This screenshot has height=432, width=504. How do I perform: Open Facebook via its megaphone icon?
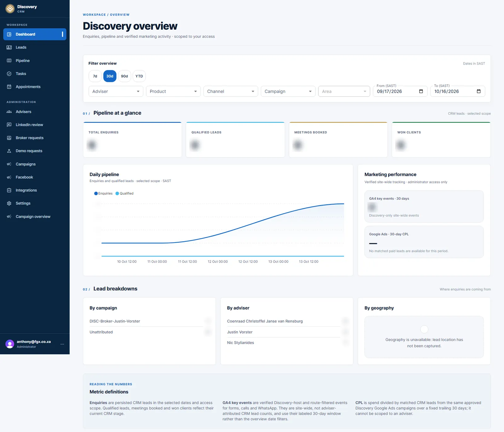coord(9,177)
